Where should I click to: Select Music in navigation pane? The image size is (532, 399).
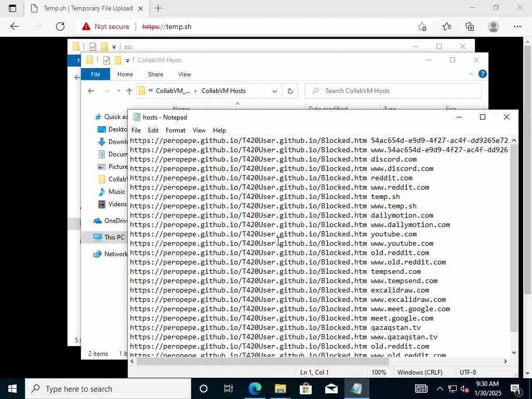tap(112, 192)
